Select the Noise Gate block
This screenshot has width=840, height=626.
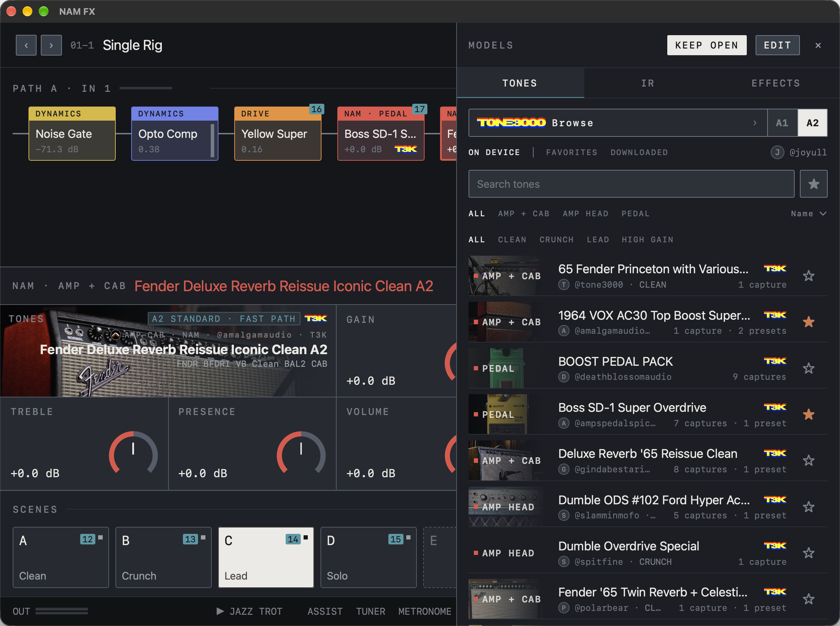[72, 133]
